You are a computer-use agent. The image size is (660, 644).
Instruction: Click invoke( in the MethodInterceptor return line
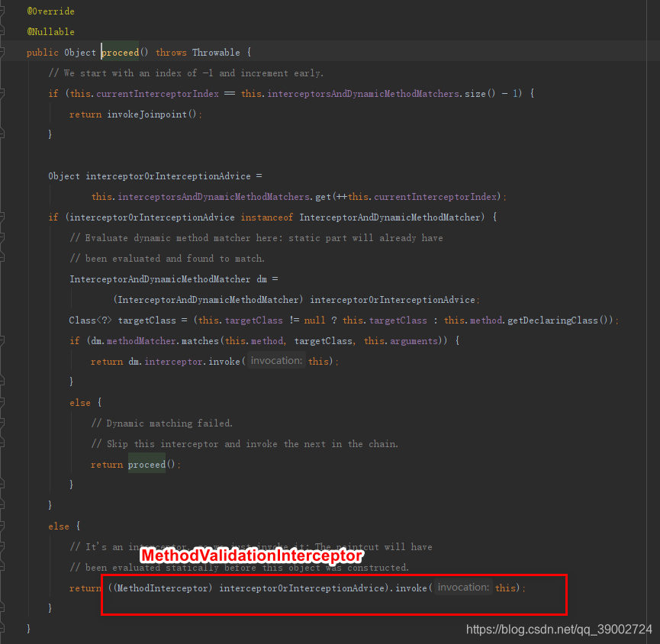pyautogui.click(x=414, y=588)
